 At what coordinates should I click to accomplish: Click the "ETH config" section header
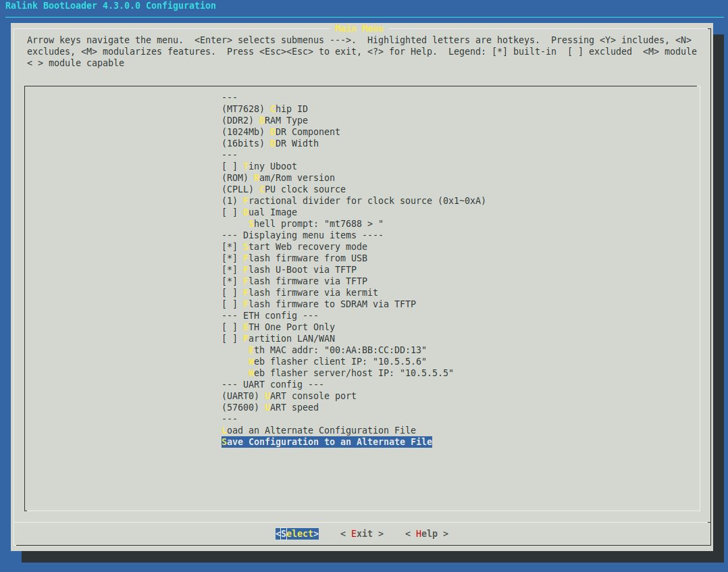(x=270, y=316)
